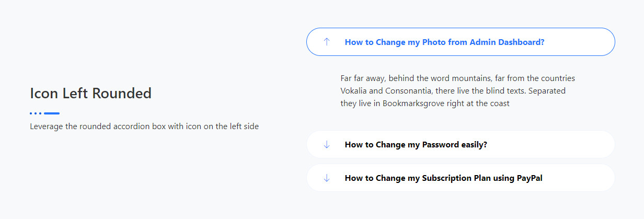Collapse the Photo accordion via up arrow icon
This screenshot has width=644, height=219.
(327, 42)
